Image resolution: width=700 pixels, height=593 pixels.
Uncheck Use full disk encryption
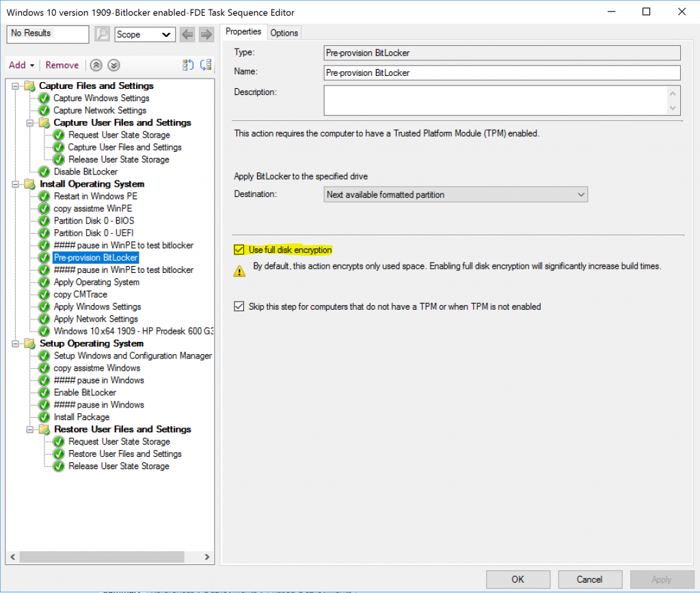point(239,250)
